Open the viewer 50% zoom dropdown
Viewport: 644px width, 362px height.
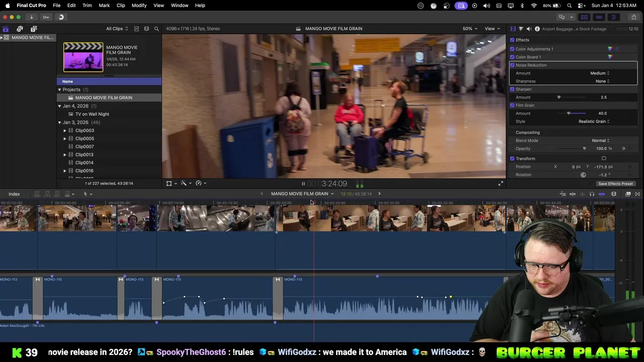coord(470,29)
